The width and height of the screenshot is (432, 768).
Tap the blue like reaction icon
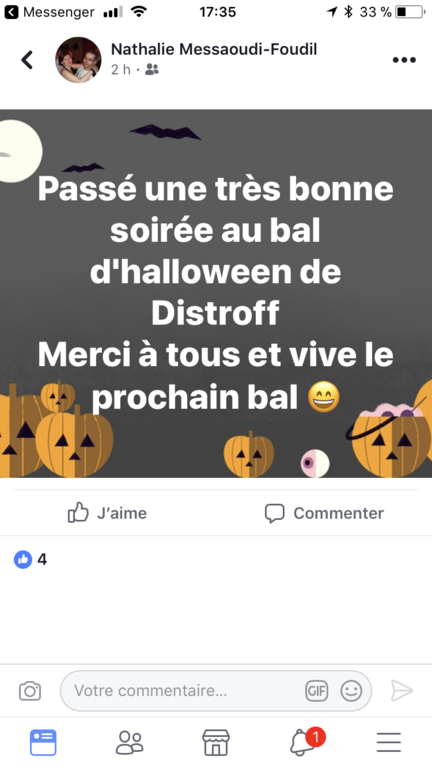23,559
